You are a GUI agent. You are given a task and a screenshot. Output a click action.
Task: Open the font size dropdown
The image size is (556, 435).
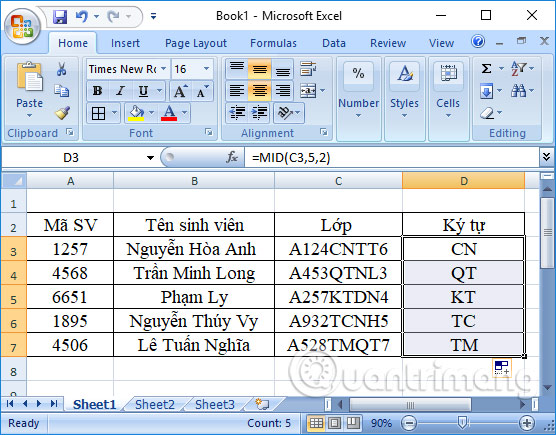(206, 68)
